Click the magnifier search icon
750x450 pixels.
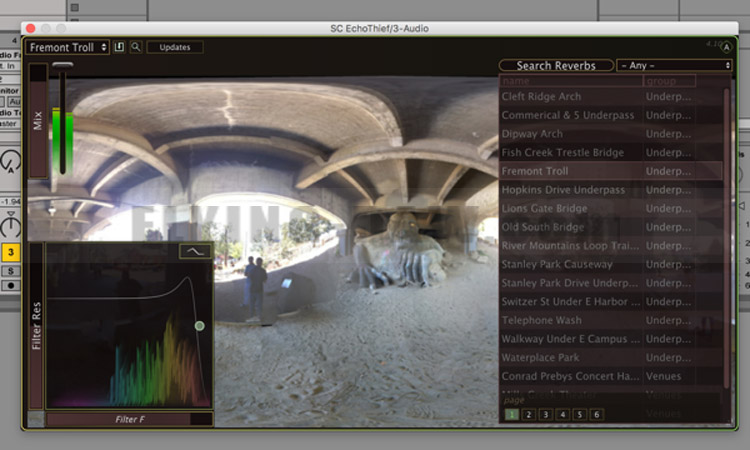point(136,47)
